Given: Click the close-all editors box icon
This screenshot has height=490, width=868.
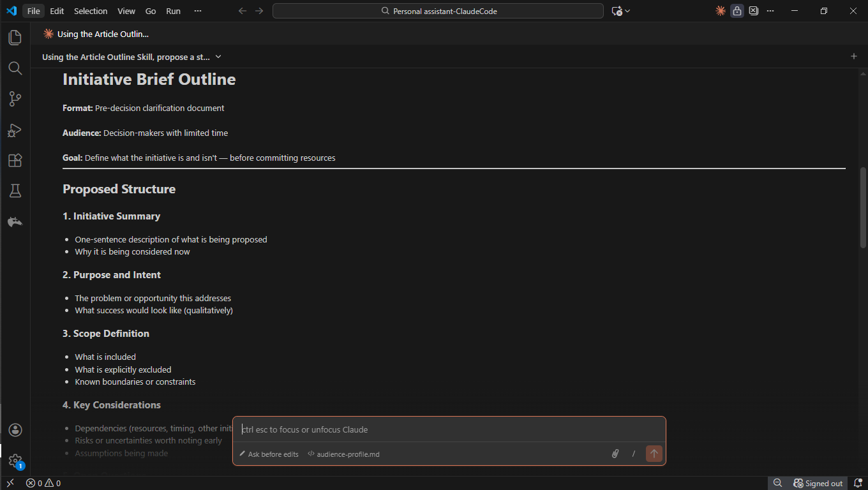Looking at the screenshot, I should point(754,11).
